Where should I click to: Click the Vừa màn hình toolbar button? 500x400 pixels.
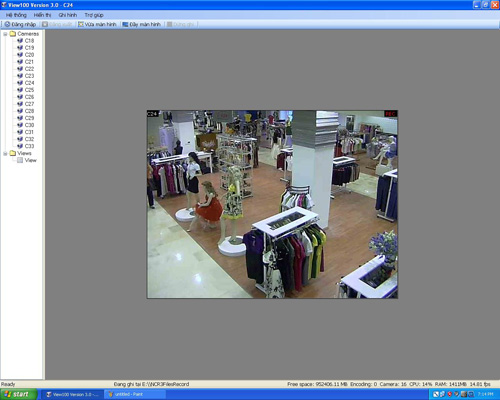click(x=97, y=24)
